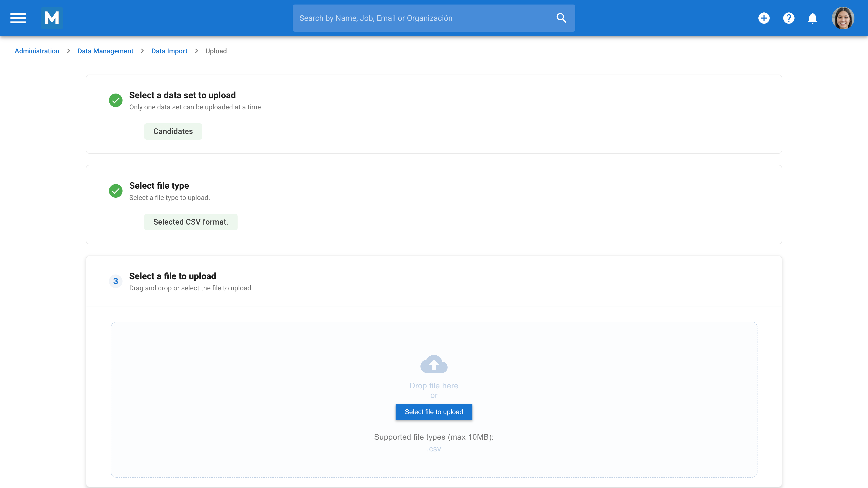Click the green checkmark beside file type step
868x488 pixels.
tap(116, 191)
